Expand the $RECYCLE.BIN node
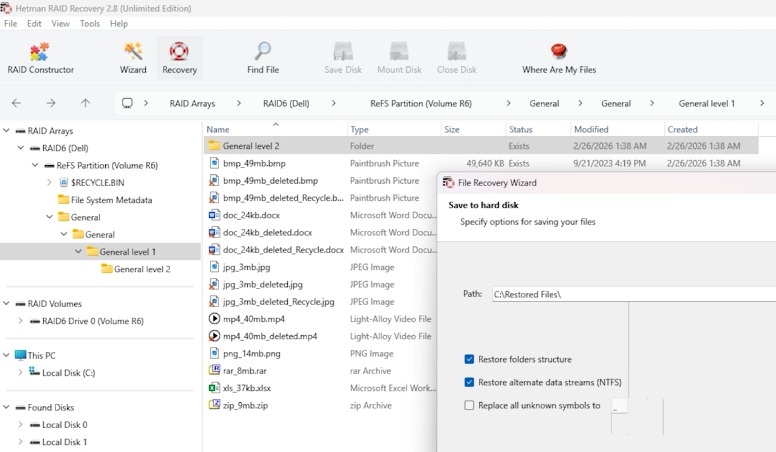Viewport: 776px width, 452px height. pos(49,183)
